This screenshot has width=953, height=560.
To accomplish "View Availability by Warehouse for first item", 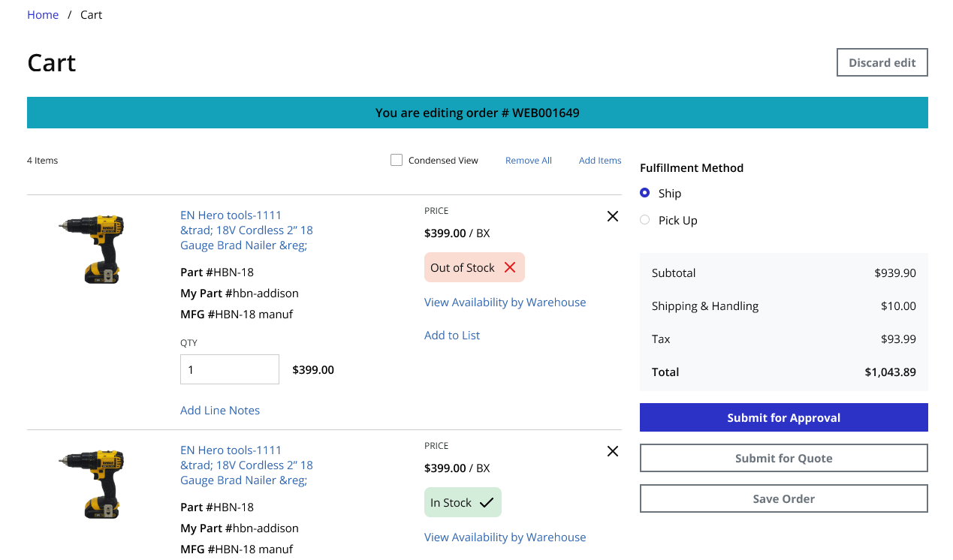I will pyautogui.click(x=505, y=303).
